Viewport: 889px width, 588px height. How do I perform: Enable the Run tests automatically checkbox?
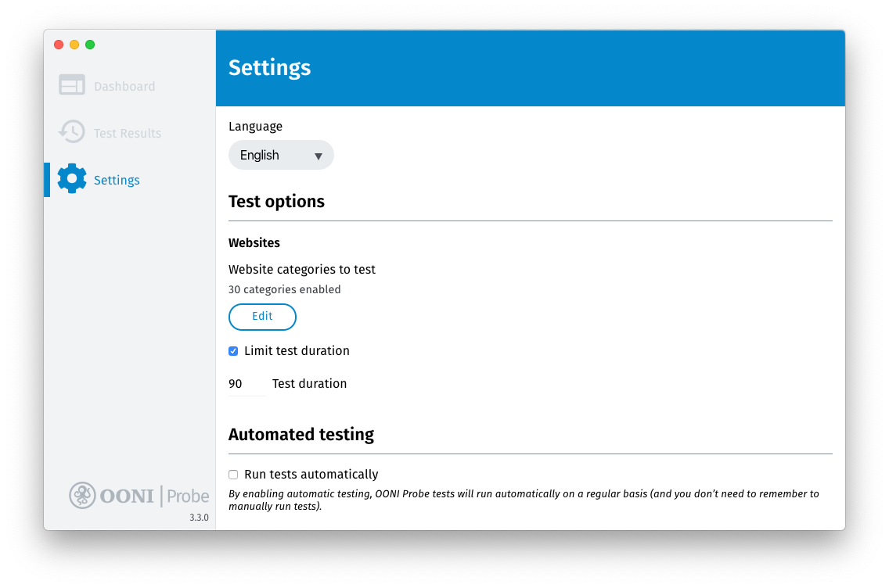(233, 475)
